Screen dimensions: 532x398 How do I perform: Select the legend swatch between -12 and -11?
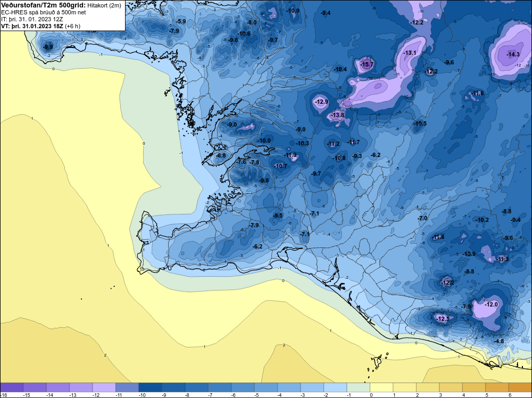click(x=104, y=387)
